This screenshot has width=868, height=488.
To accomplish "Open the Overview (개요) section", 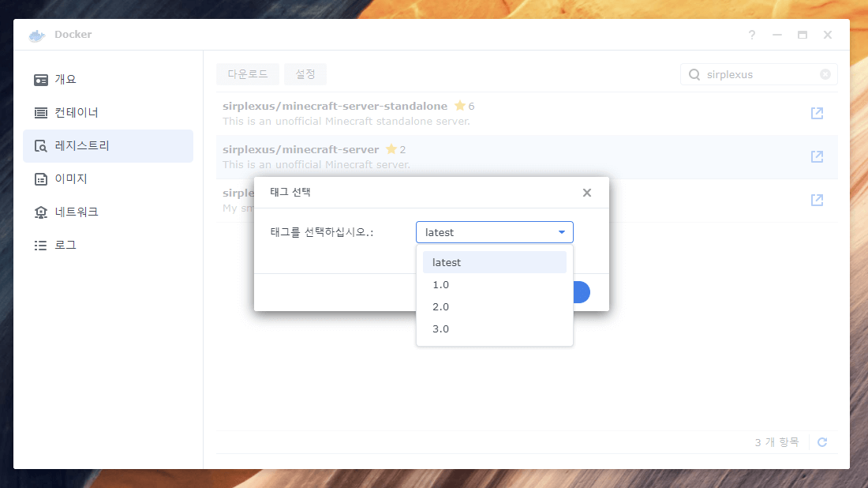I will [108, 80].
